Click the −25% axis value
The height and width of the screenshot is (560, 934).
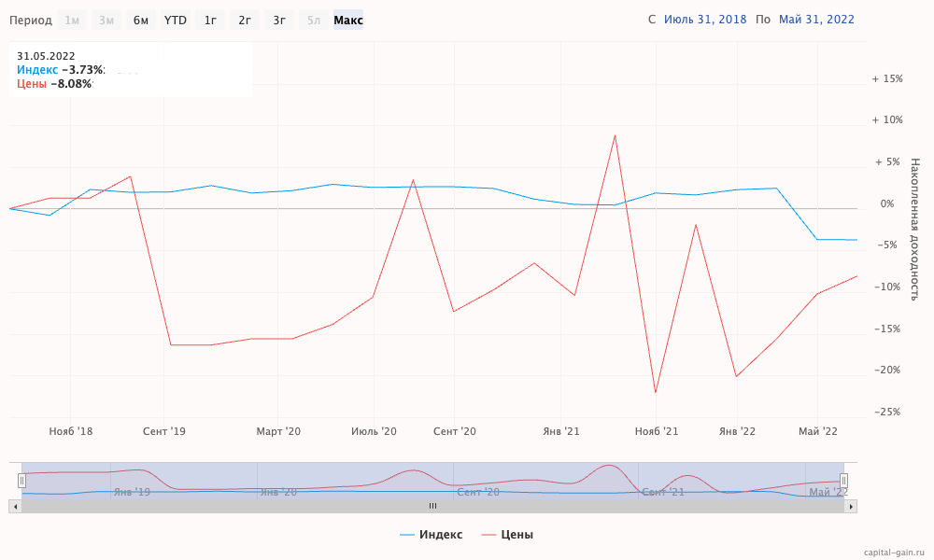pos(887,412)
